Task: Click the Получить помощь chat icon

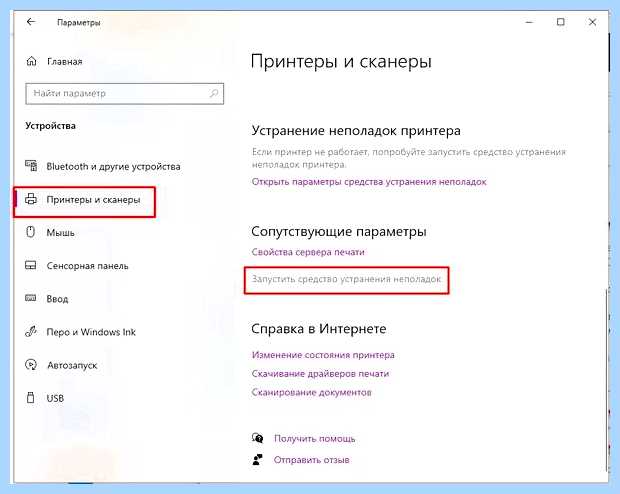Action: coord(257,438)
